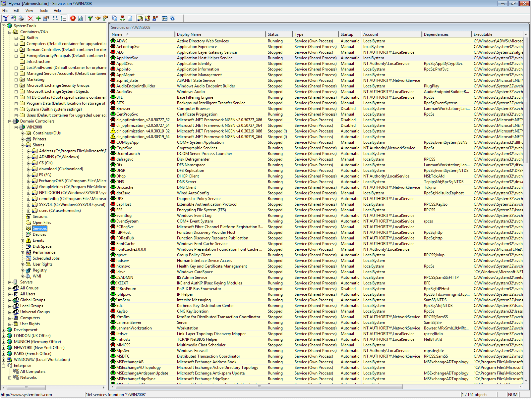Click the red X Delete icon
Screen dimensions: 532x399
click(30, 18)
